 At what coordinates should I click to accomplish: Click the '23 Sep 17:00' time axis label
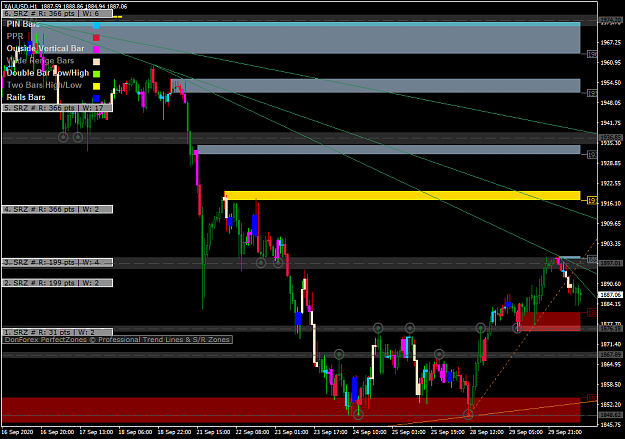click(x=330, y=432)
